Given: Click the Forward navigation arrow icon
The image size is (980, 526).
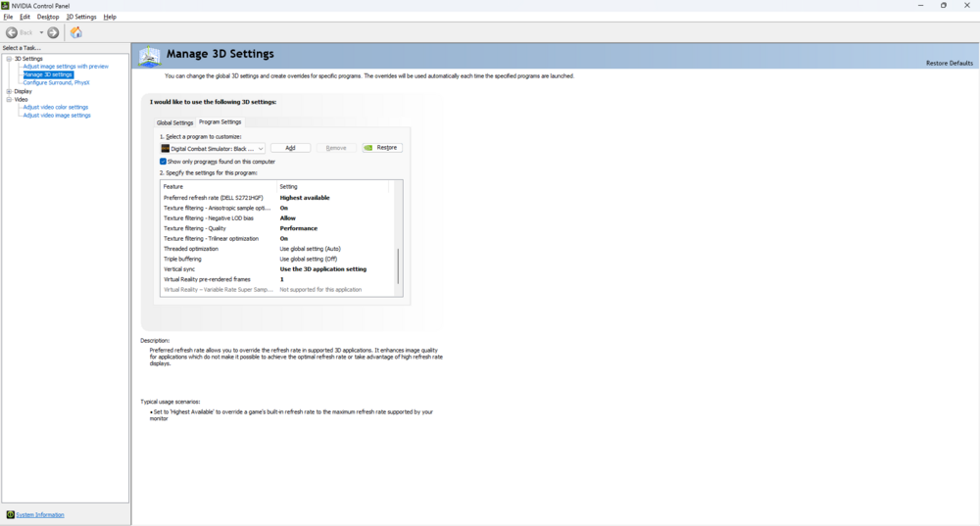Looking at the screenshot, I should pos(53,32).
